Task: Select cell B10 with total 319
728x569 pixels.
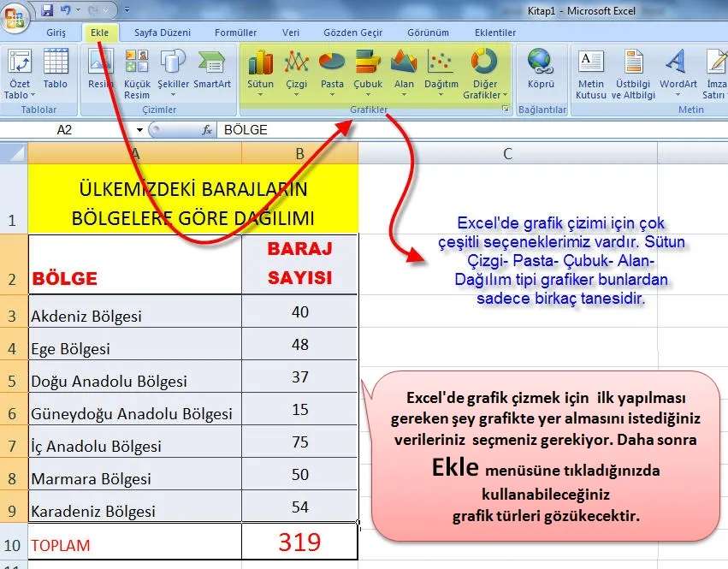Action: coord(299,542)
